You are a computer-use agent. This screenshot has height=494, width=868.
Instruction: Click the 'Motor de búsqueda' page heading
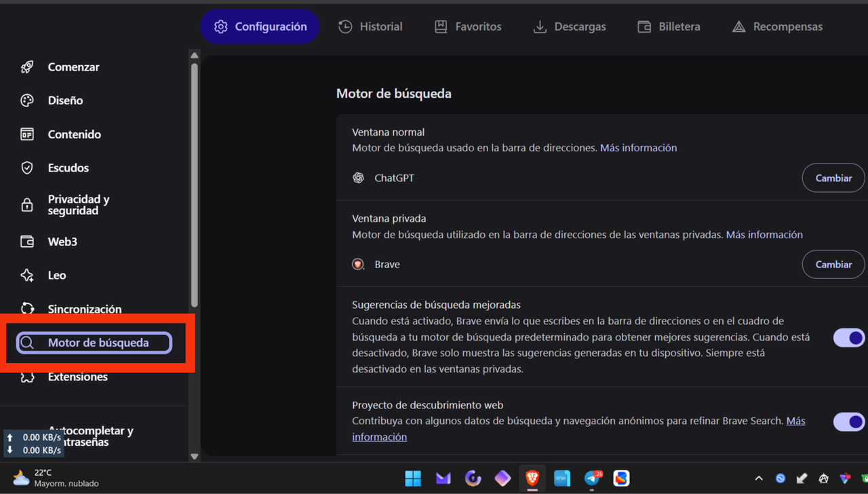[x=394, y=94]
